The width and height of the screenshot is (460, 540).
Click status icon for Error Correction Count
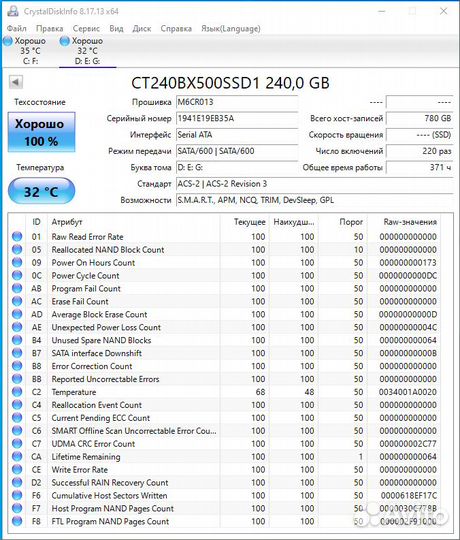(17, 366)
